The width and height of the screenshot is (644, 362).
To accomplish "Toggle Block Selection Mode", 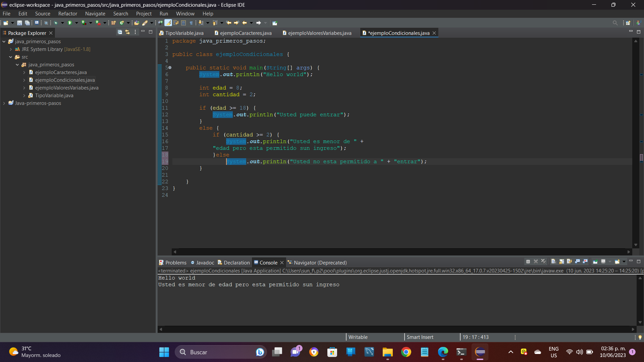I will 183,23.
